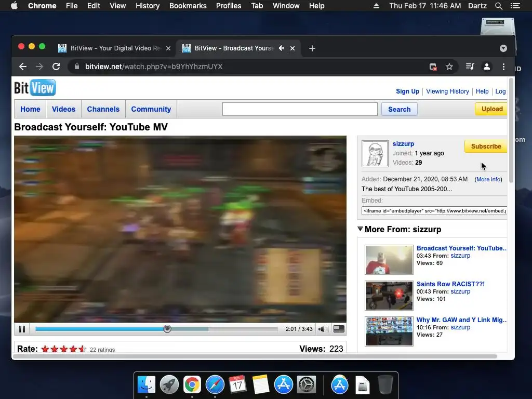
Task: Open Broadcast Yourself: YouTube related video thumbnail
Action: (389, 260)
